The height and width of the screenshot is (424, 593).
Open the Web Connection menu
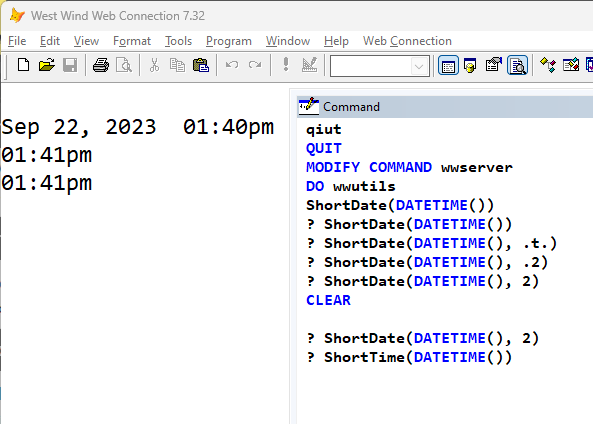(x=407, y=41)
